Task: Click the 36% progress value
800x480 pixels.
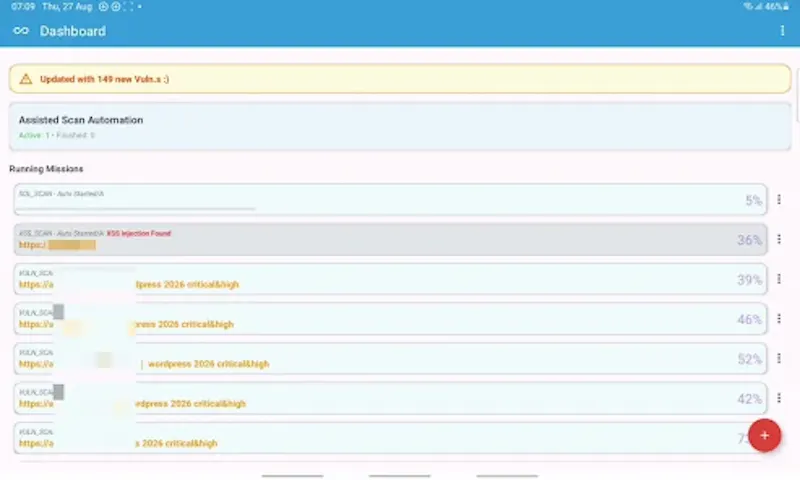Action: click(x=749, y=240)
